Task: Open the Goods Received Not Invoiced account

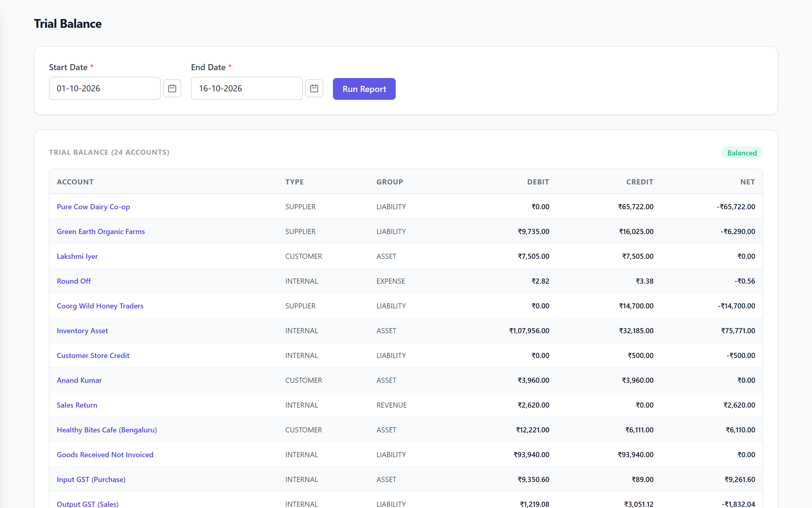Action: pyautogui.click(x=105, y=454)
